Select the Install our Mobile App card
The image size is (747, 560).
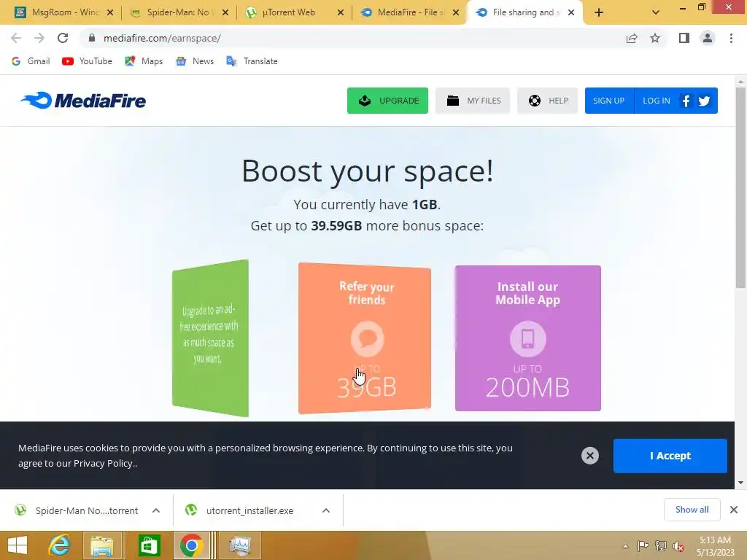528,338
